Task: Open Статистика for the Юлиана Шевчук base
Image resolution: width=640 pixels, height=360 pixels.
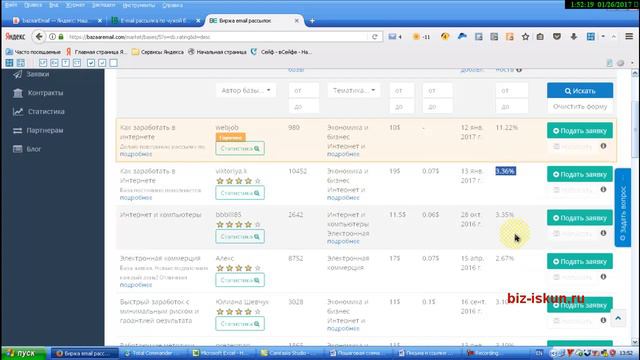Action: 240,324
